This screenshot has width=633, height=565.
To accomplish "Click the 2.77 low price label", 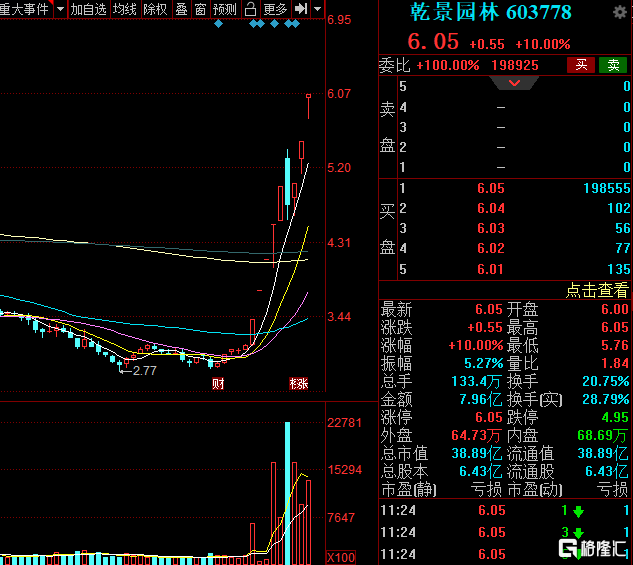I will [145, 370].
